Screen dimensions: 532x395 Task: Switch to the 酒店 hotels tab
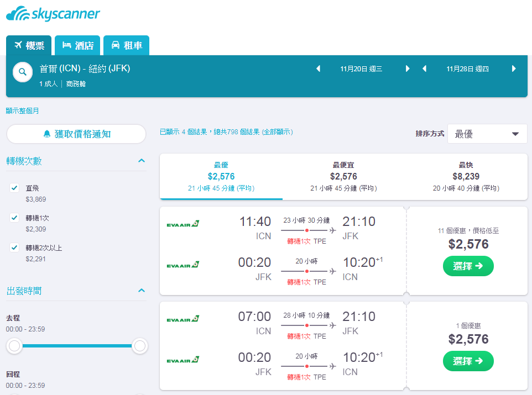pyautogui.click(x=77, y=45)
